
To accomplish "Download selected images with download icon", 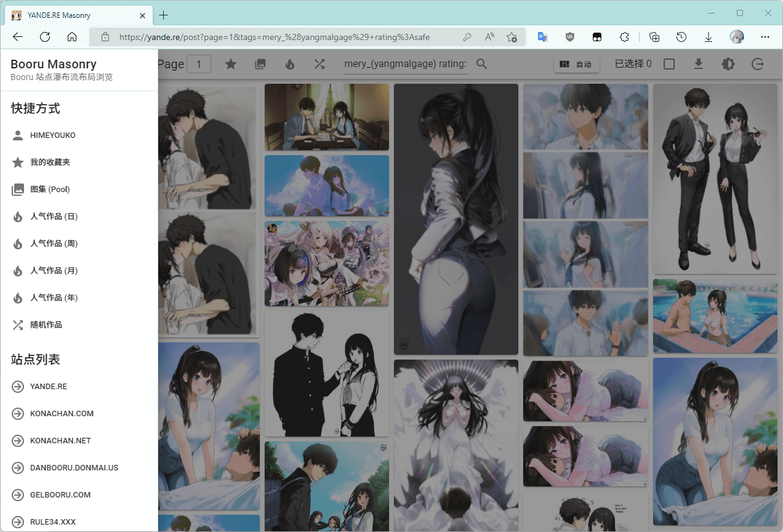I will tap(699, 64).
